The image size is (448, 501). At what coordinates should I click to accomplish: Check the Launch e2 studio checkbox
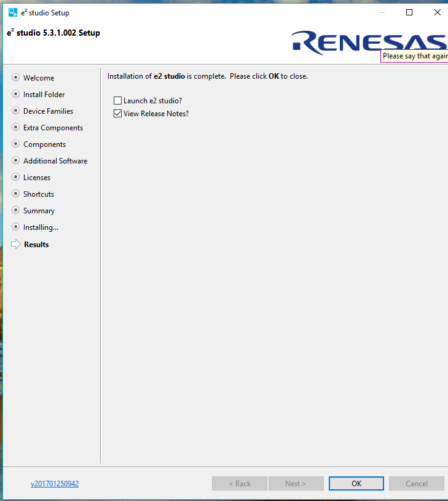tap(117, 101)
